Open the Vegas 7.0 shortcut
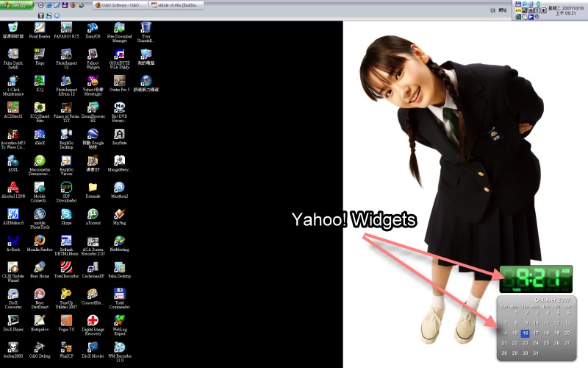 (x=66, y=323)
